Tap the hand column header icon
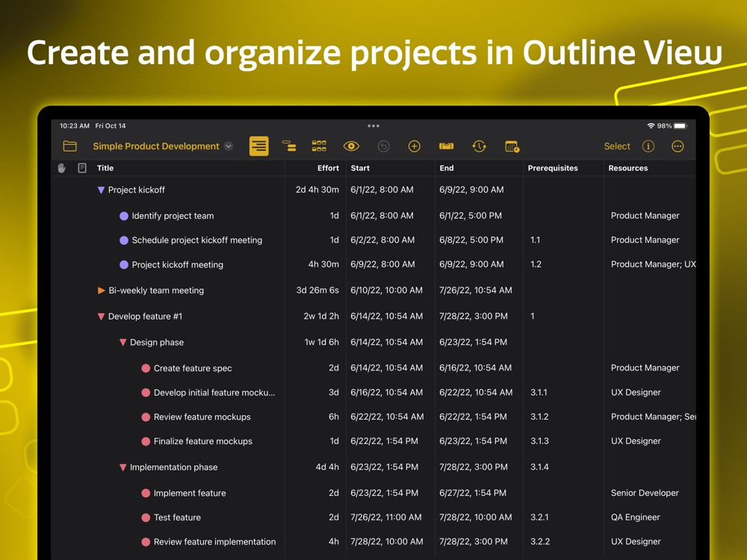The image size is (747, 560). click(61, 167)
